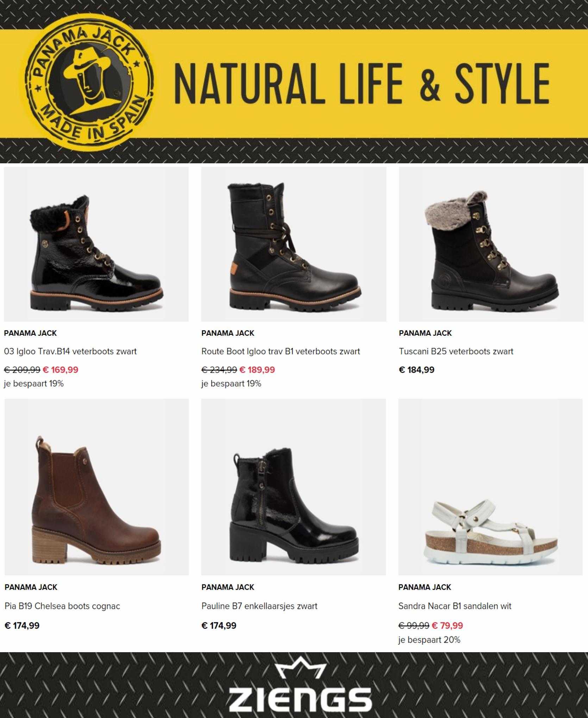The width and height of the screenshot is (588, 718).
Task: Click the Sandra Nacar B1 sandalen wit title
Action: coord(455,606)
